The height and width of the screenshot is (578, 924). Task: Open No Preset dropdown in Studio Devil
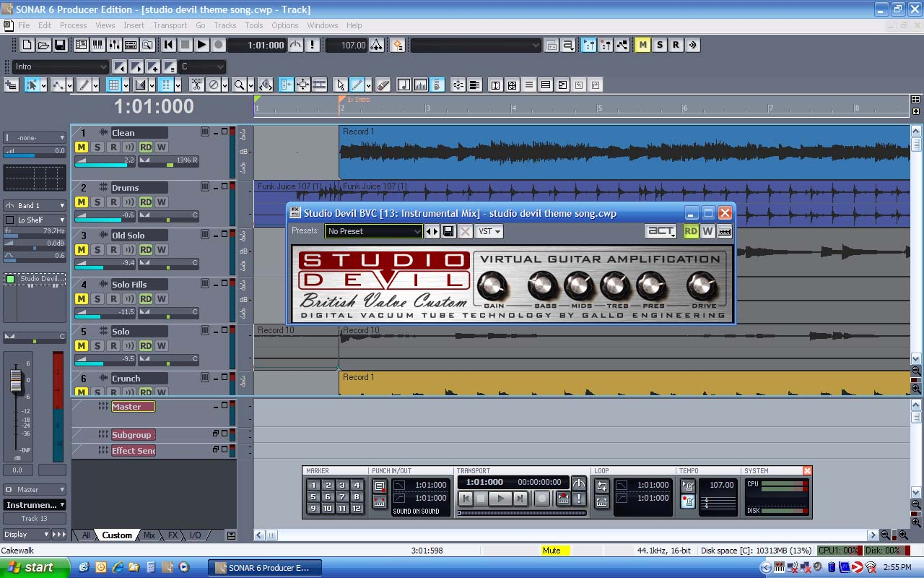(374, 231)
